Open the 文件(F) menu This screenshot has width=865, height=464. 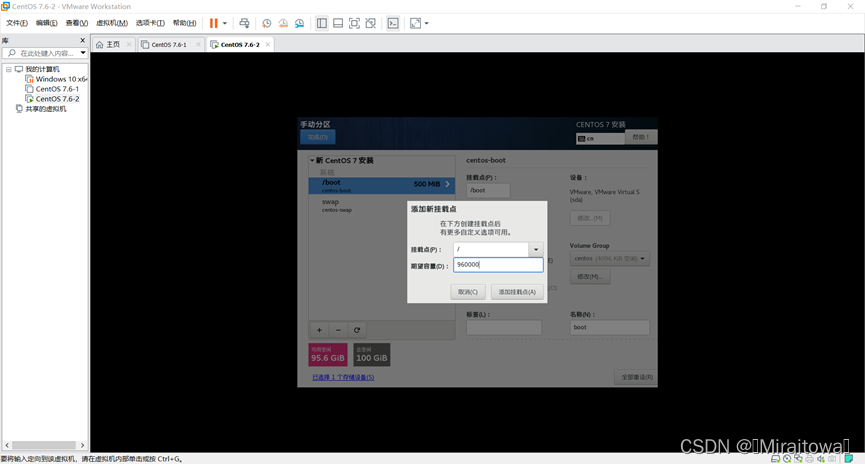pos(17,23)
